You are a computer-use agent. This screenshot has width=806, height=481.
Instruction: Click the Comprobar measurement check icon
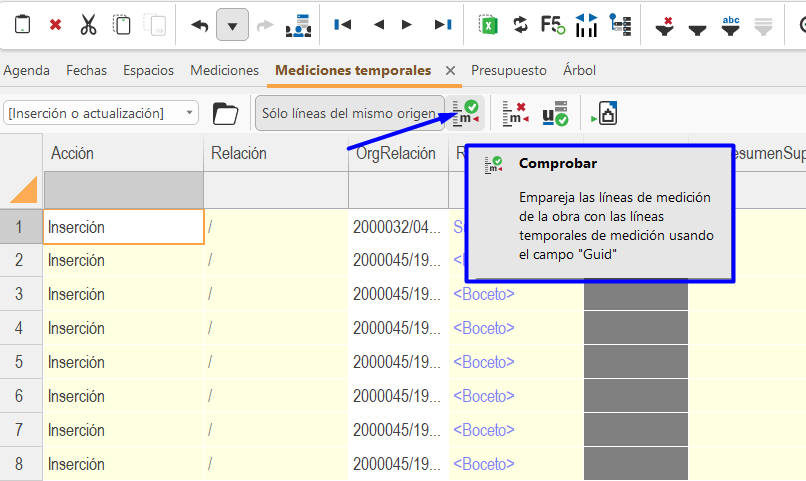point(465,113)
